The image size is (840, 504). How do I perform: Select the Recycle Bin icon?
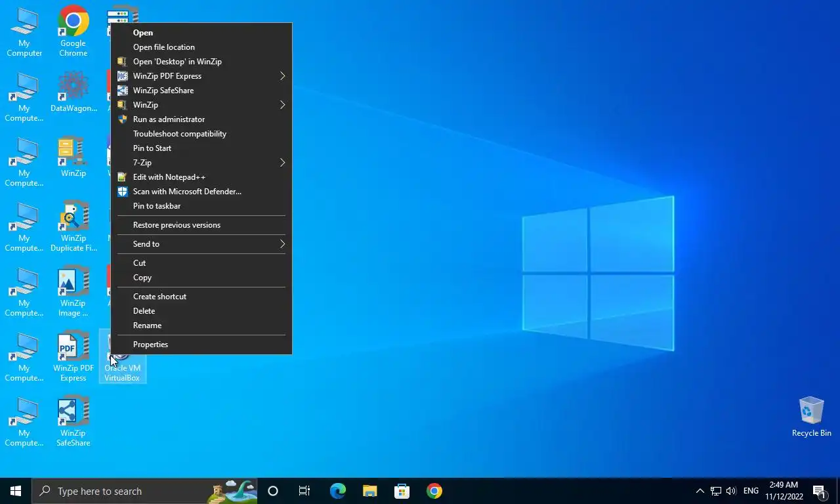[811, 416]
